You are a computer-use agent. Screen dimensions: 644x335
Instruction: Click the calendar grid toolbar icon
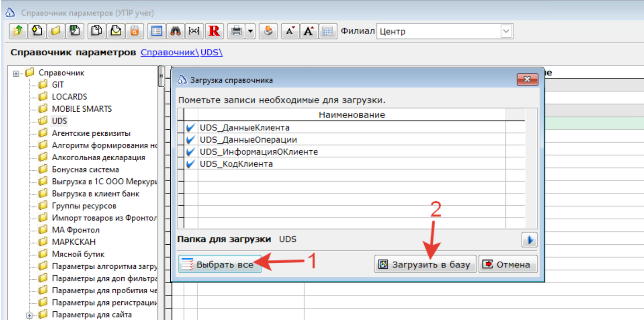327,31
